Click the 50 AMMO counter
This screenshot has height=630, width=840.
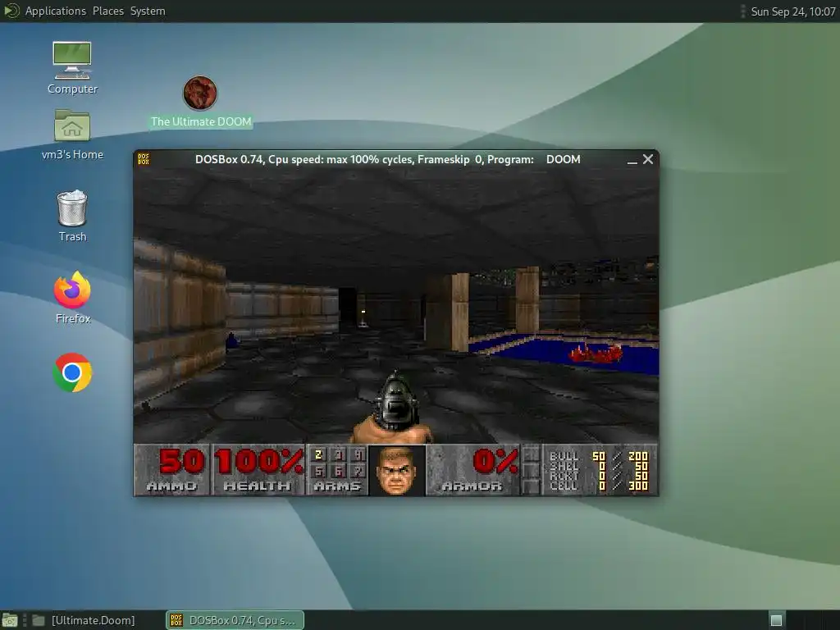coord(171,470)
